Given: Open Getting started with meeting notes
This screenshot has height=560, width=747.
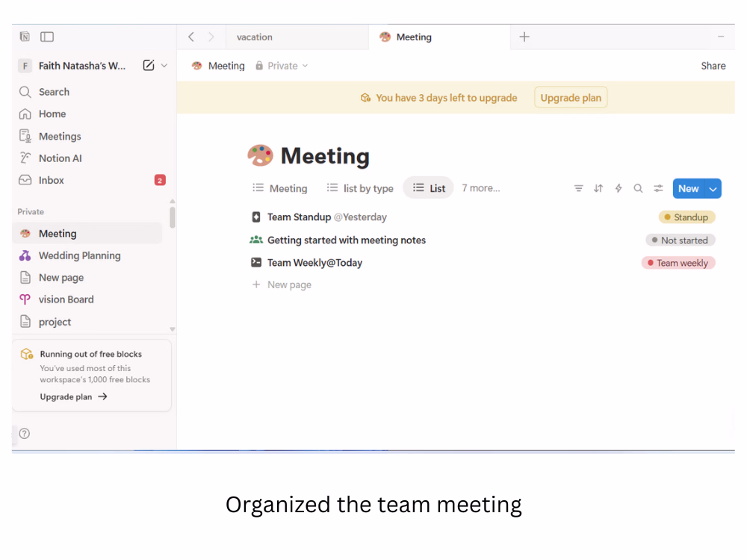Looking at the screenshot, I should point(347,240).
